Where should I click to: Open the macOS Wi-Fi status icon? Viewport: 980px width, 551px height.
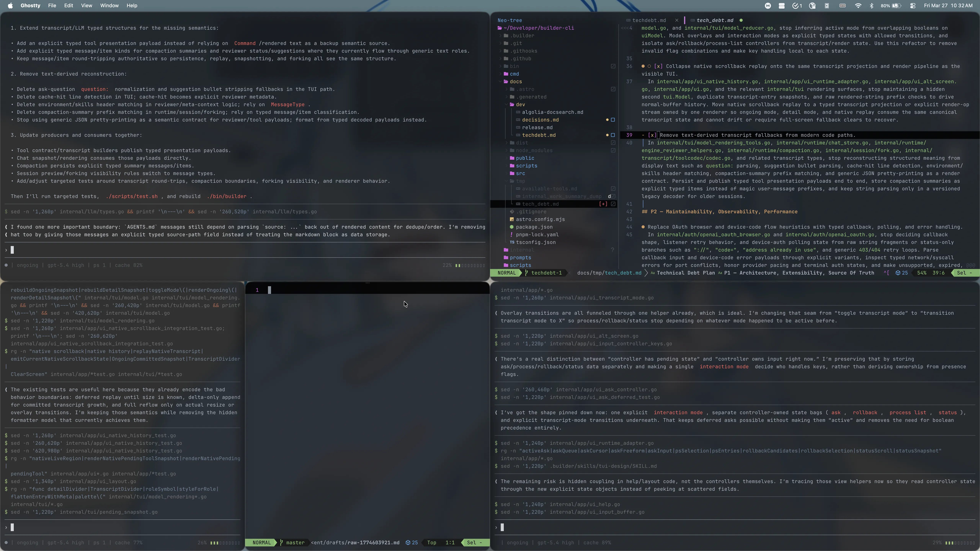tap(858, 6)
